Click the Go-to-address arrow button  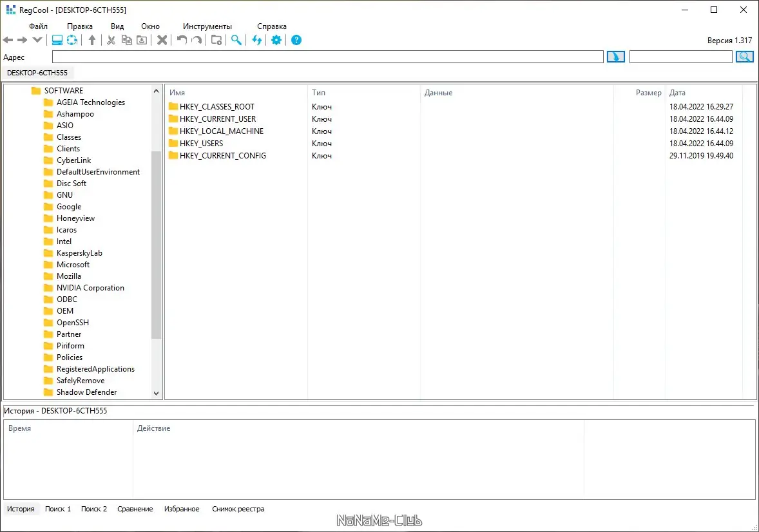(x=616, y=57)
